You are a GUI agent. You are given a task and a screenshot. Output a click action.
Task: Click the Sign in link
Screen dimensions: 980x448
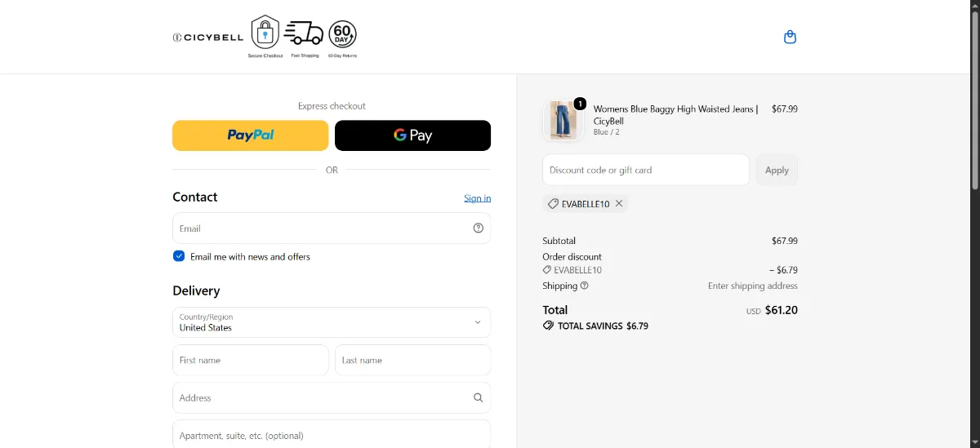click(x=478, y=198)
